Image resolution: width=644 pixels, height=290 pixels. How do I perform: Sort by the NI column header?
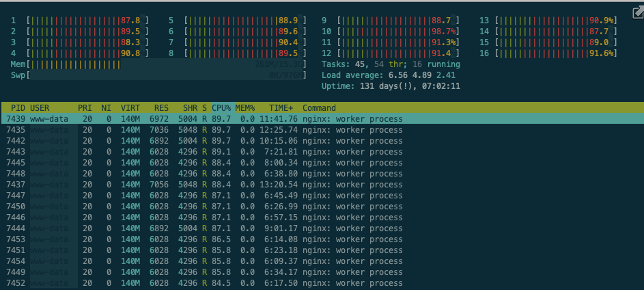[106, 108]
